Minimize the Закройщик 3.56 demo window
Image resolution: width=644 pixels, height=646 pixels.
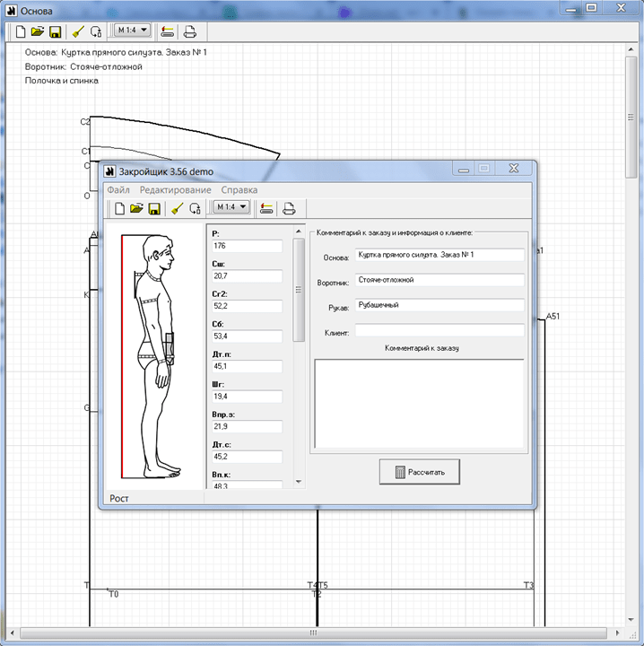click(464, 169)
